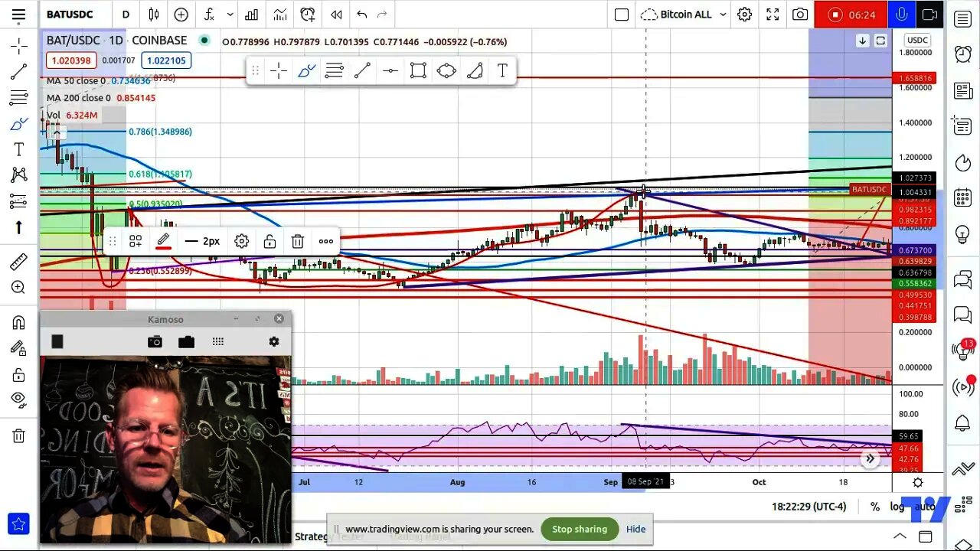980x551 pixels.
Task: Open the candlestick chart style selector
Action: point(154,15)
